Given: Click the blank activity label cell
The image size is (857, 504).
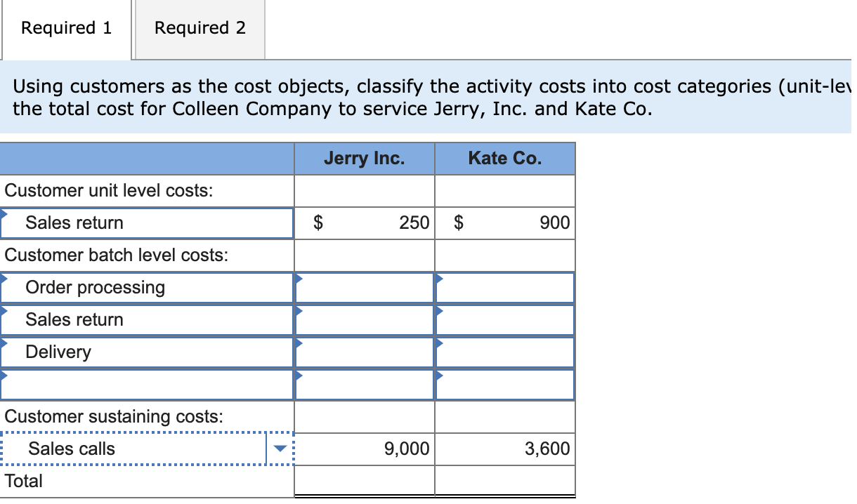Looking at the screenshot, I should (140, 384).
